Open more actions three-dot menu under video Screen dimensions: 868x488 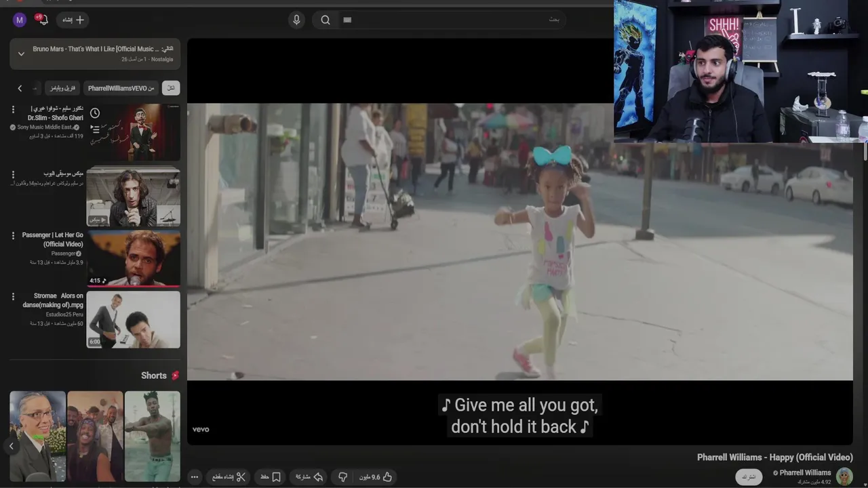[x=195, y=477]
